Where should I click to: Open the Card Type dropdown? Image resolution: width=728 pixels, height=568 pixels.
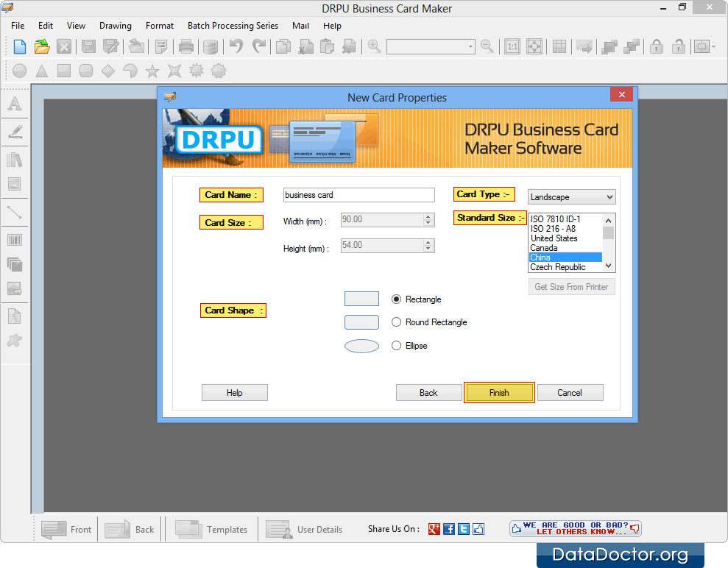(x=571, y=197)
